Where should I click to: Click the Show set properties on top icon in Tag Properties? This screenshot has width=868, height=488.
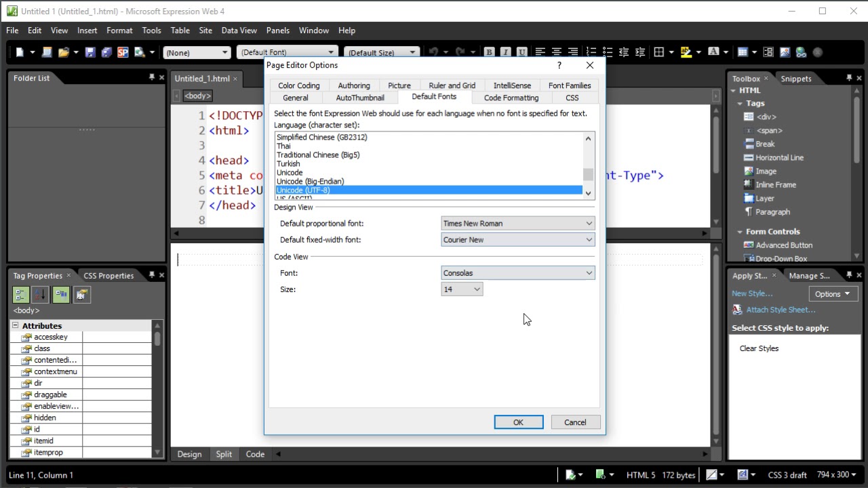(x=61, y=295)
